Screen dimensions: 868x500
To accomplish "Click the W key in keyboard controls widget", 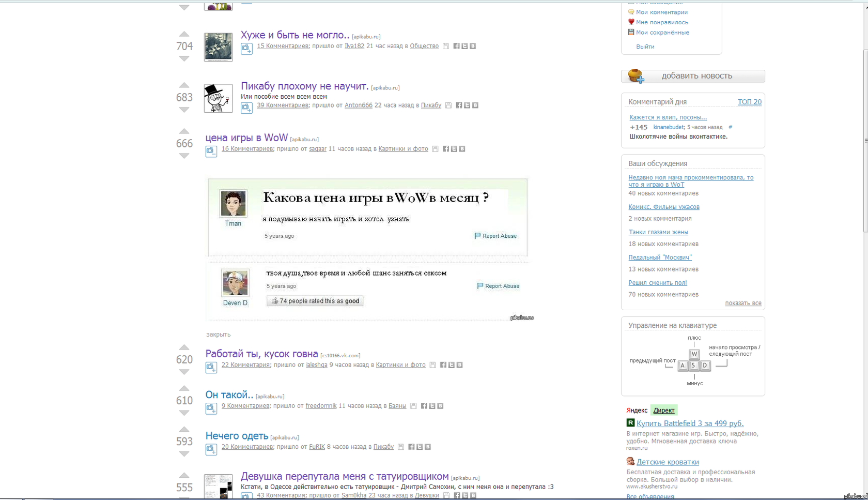I will [694, 354].
